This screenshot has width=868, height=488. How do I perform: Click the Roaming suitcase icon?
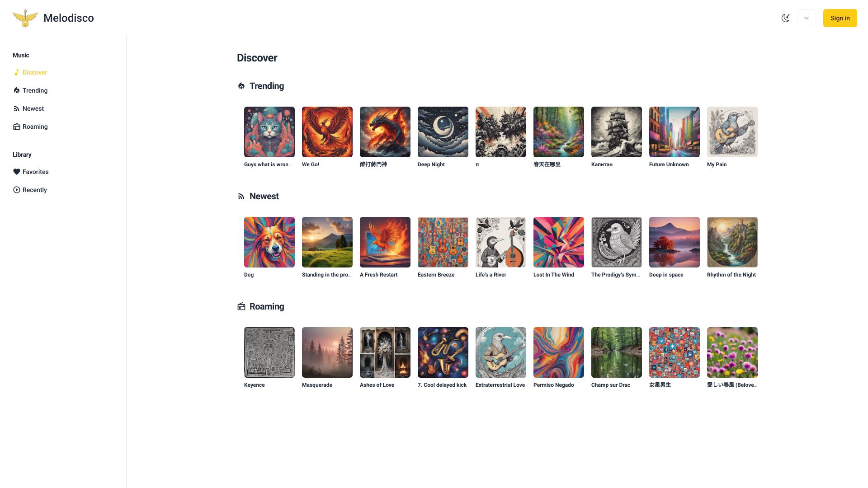pyautogui.click(x=16, y=127)
